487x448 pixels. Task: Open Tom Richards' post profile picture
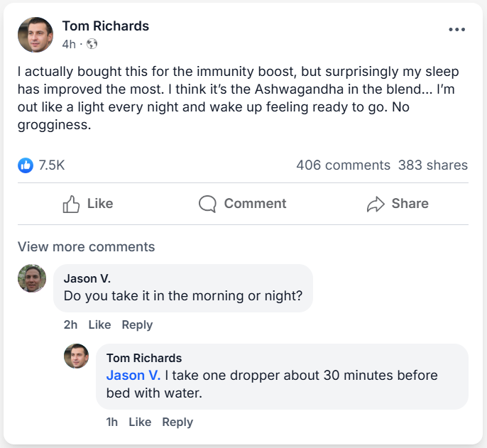tap(35, 35)
